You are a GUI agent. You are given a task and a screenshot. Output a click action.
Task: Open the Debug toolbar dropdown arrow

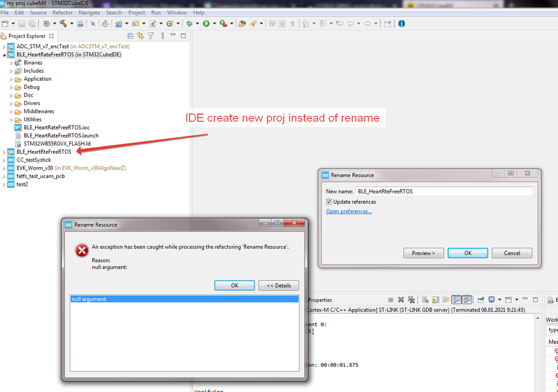coord(197,23)
